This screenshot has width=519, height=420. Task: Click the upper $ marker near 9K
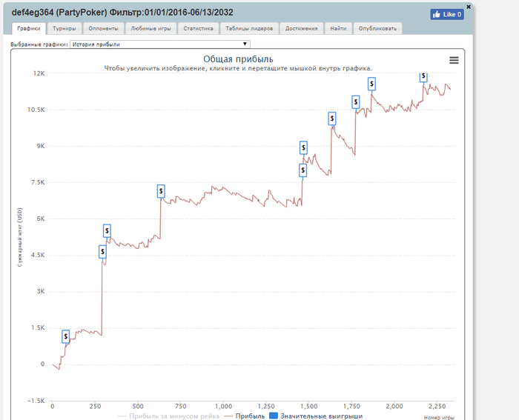303,148
